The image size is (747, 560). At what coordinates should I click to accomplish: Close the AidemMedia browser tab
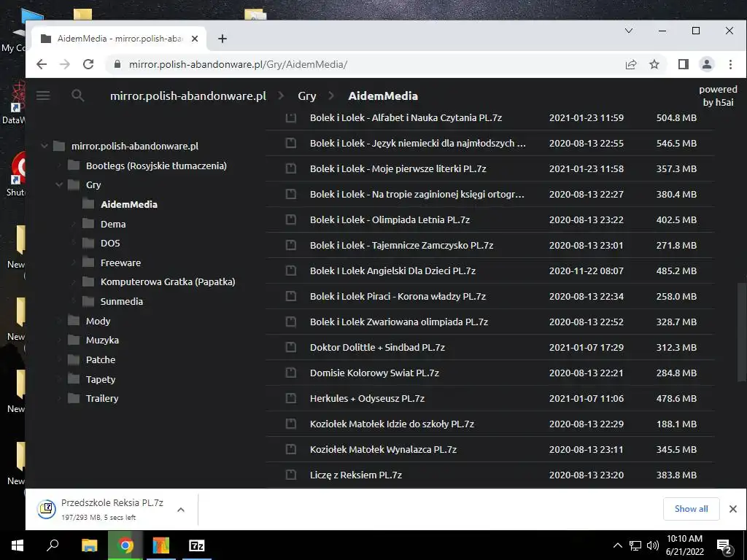click(x=194, y=39)
